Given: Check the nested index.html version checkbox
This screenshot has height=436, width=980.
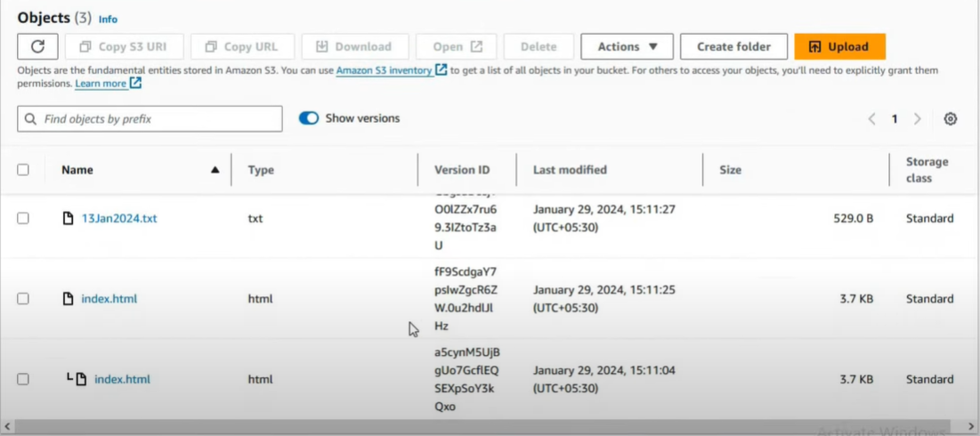Looking at the screenshot, I should (23, 379).
